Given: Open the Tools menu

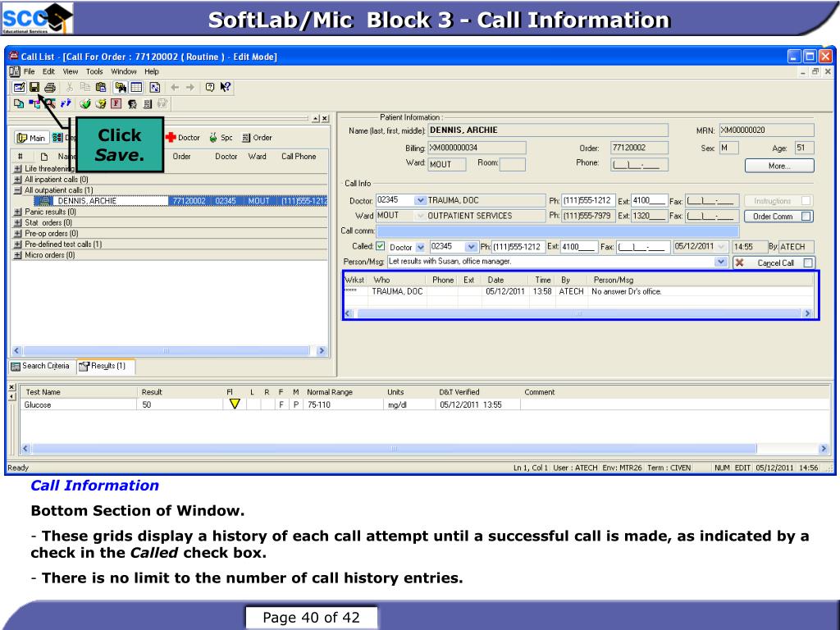Looking at the screenshot, I should click(94, 71).
